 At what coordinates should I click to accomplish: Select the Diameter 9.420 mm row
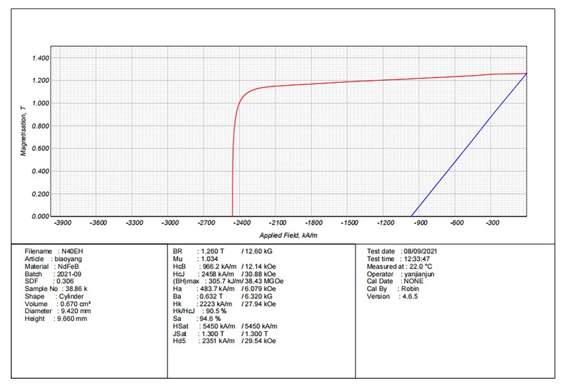pos(58,311)
